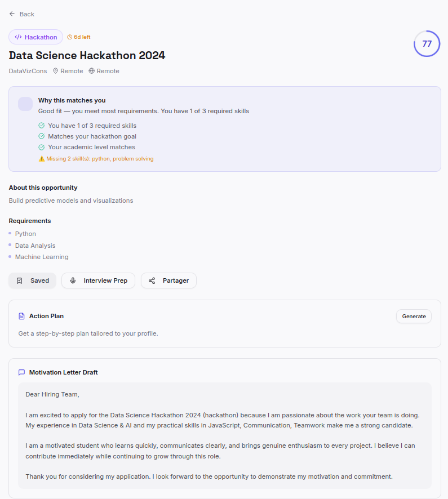This screenshot has width=448, height=499.
Task: Open Interview Prep
Action: (98, 280)
